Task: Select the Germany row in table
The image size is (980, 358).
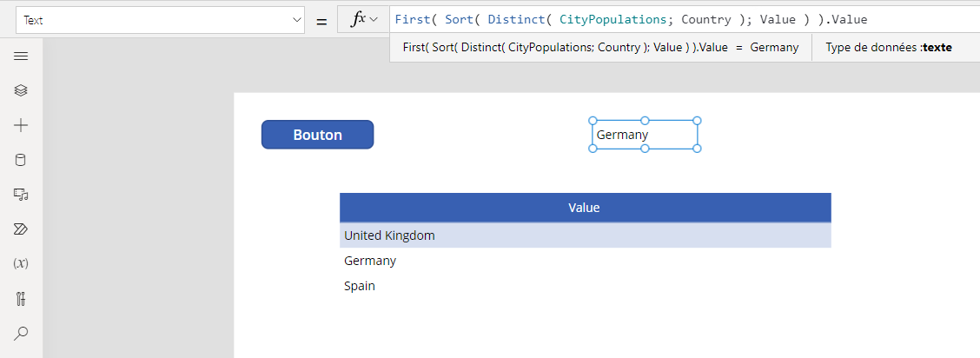Action: (585, 261)
